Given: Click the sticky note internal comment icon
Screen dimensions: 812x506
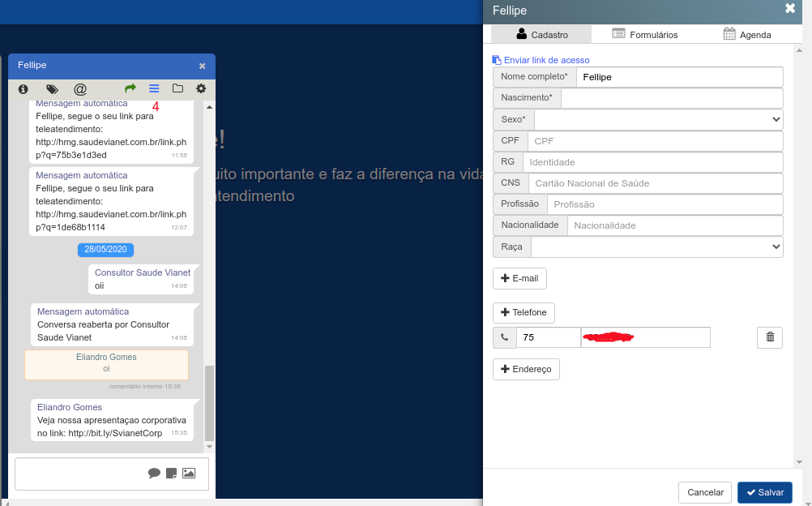Looking at the screenshot, I should tap(172, 473).
